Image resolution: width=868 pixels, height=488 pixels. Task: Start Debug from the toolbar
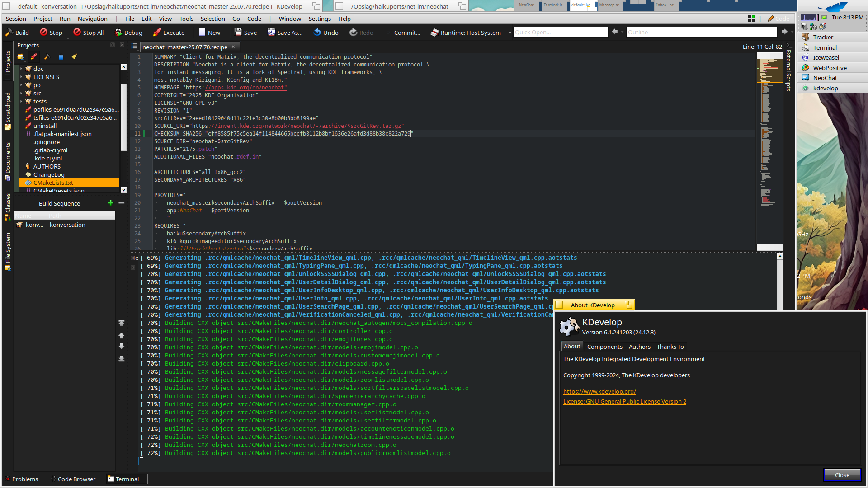[x=128, y=33]
